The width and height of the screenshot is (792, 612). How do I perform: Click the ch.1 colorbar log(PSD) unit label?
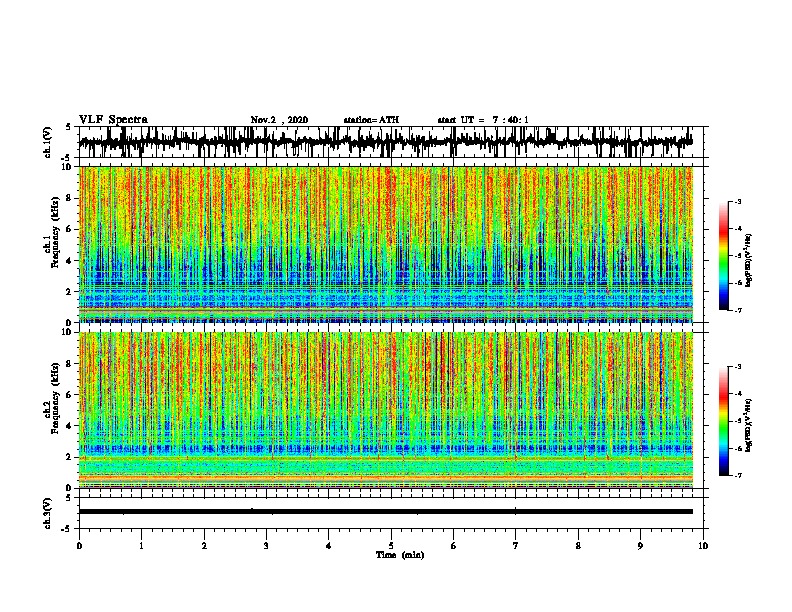[x=749, y=260]
